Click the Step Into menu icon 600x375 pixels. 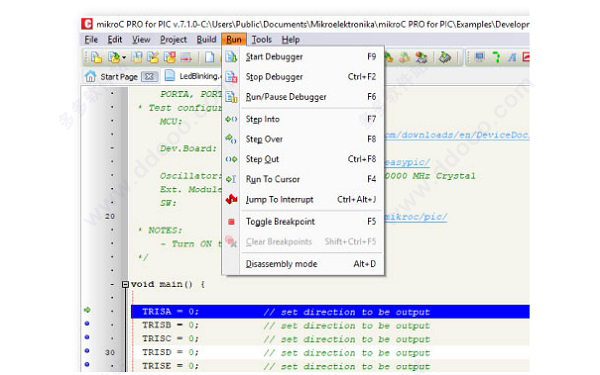click(231, 119)
